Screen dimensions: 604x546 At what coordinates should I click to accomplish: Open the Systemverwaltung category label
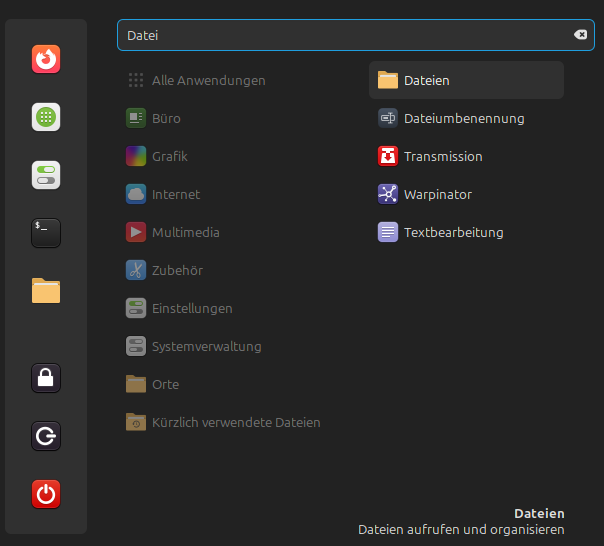(x=207, y=347)
